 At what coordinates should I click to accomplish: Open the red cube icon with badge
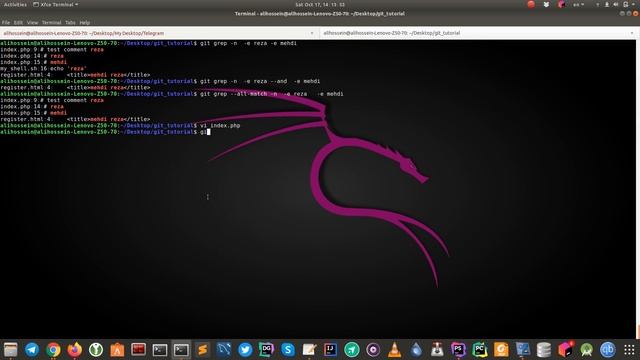click(565, 350)
